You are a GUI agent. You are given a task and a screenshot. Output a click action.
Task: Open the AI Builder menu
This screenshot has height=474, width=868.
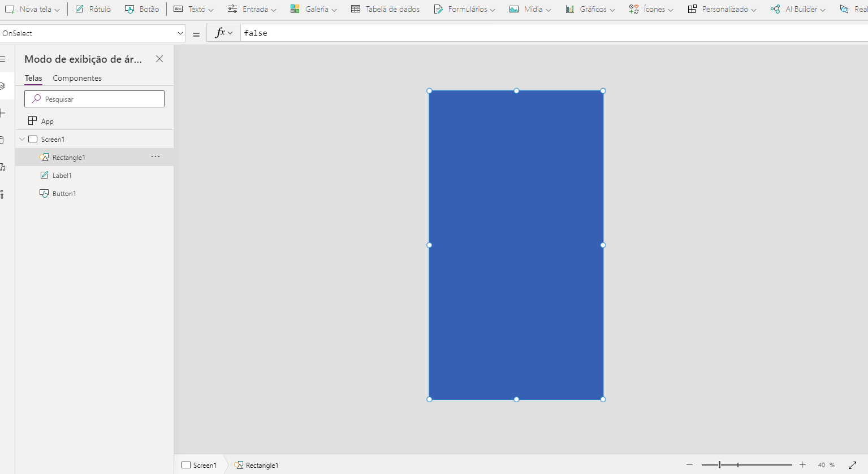tap(798, 9)
